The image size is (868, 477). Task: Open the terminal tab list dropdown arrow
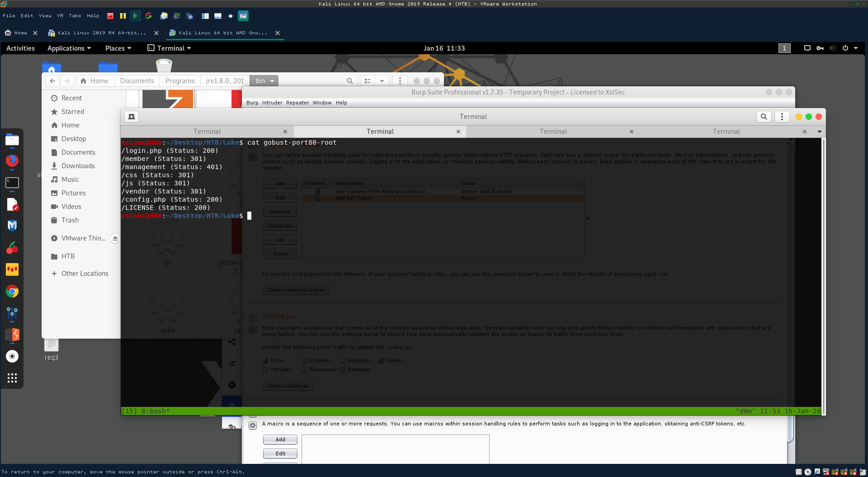pos(819,132)
